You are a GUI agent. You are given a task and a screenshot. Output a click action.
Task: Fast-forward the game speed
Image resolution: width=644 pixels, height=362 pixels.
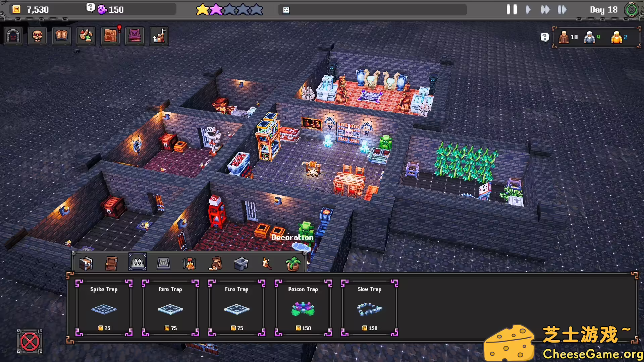[545, 10]
